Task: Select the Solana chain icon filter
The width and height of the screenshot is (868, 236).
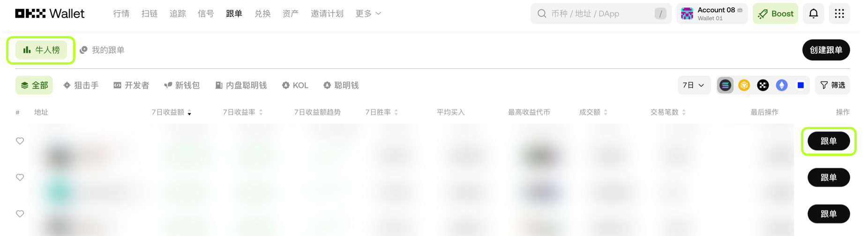Action: [725, 85]
